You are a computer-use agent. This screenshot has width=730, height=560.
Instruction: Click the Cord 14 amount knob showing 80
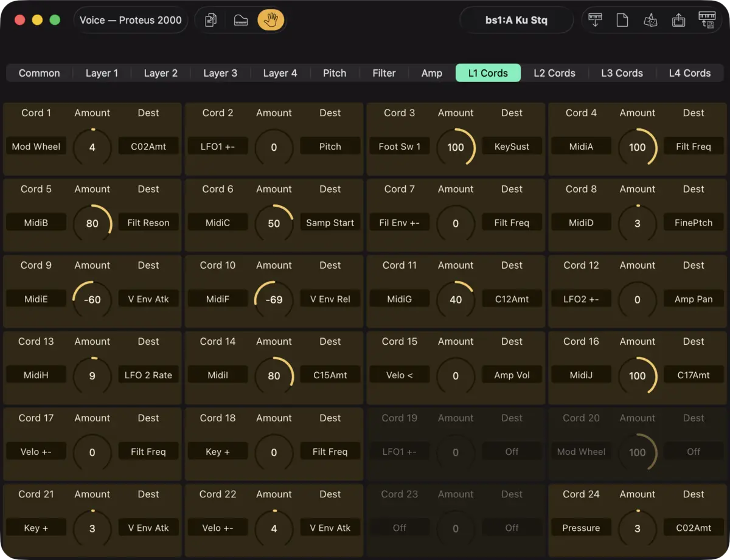(274, 376)
